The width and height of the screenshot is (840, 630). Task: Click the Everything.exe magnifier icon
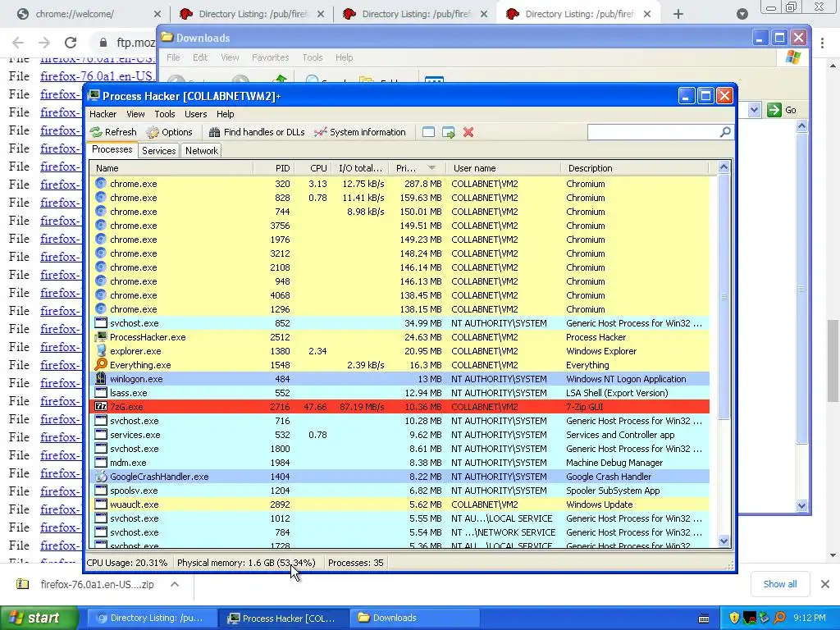click(101, 365)
